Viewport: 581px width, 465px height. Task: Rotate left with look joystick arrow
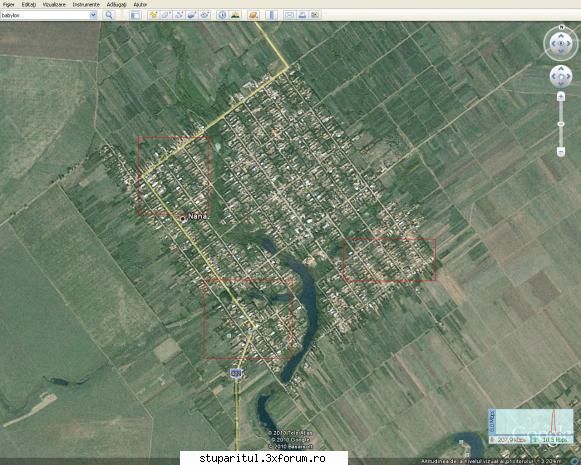pyautogui.click(x=554, y=44)
